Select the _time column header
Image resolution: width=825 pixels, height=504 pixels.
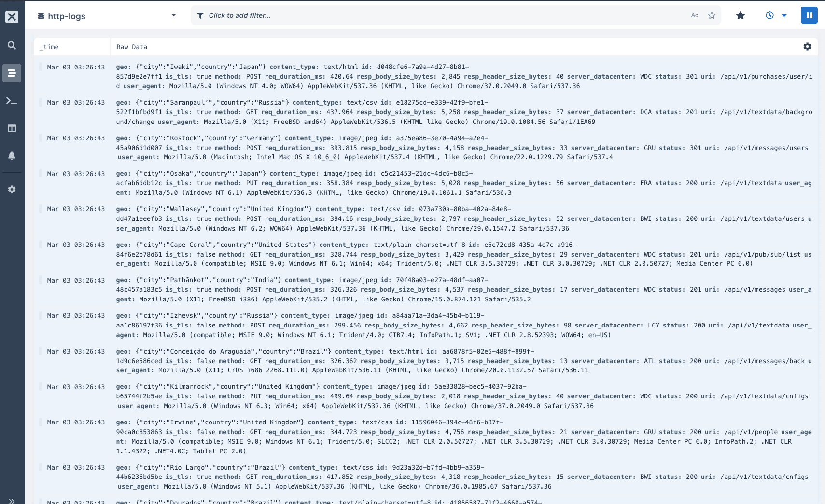[x=49, y=47]
